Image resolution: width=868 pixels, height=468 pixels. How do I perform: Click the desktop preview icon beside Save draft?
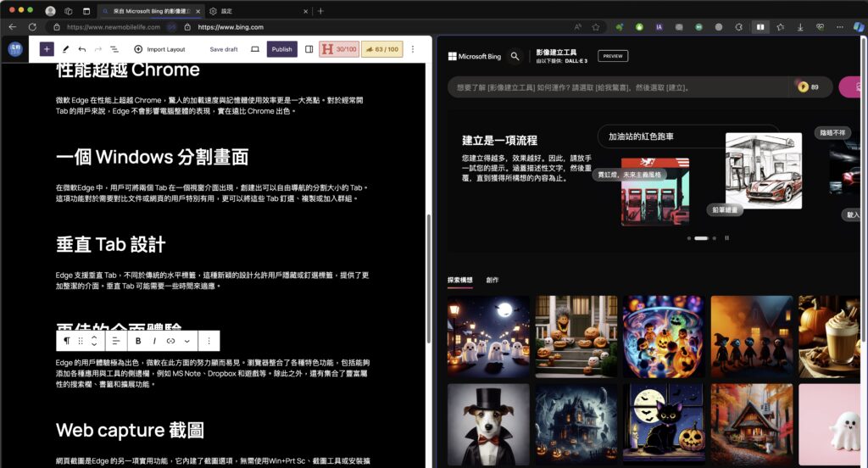point(255,49)
